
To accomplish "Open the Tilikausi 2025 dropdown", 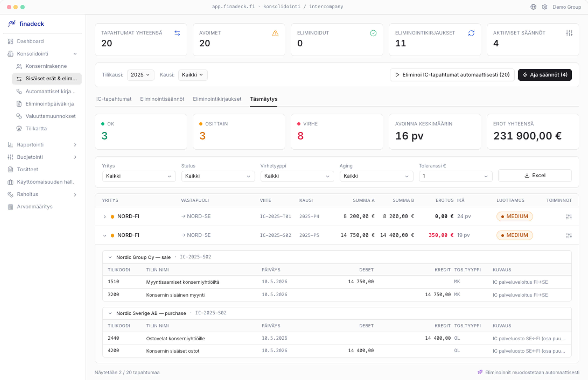I will (140, 75).
